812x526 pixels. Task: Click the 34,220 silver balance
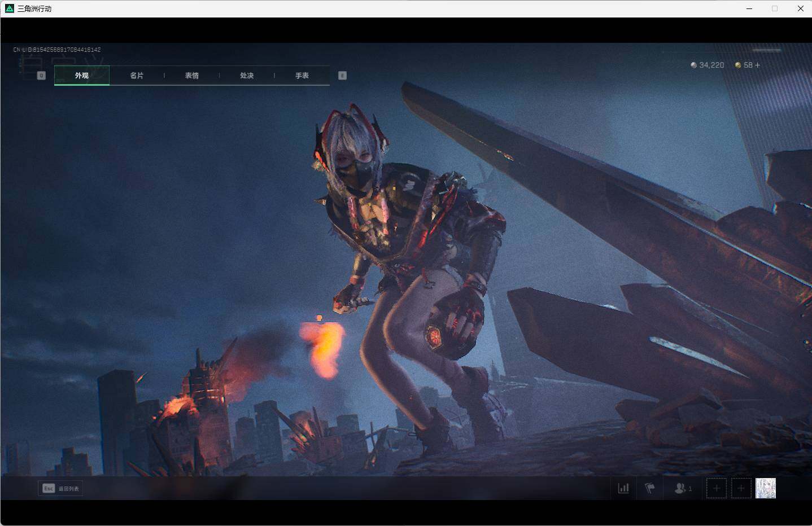pos(711,65)
